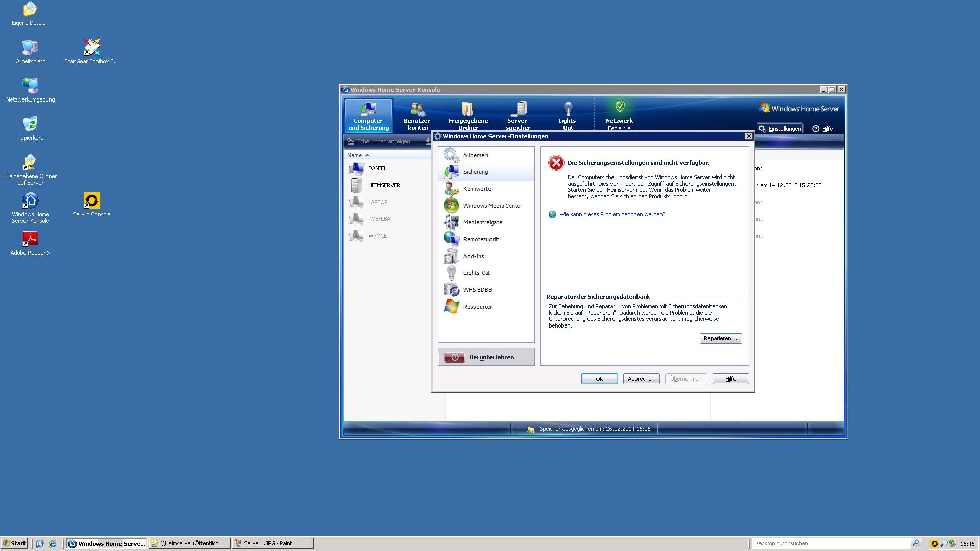This screenshot has height=551, width=980.
Task: Select the Serverspeicher tab
Action: (x=518, y=116)
